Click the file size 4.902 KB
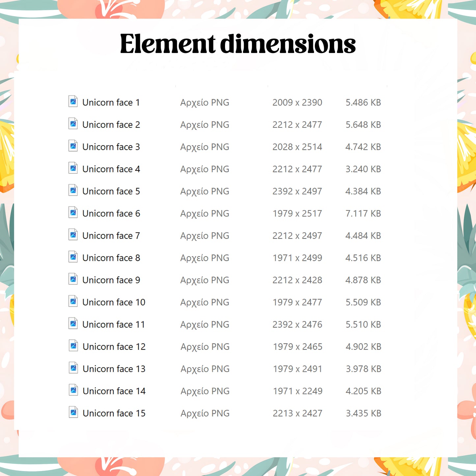The width and height of the screenshot is (476, 476). click(x=363, y=347)
